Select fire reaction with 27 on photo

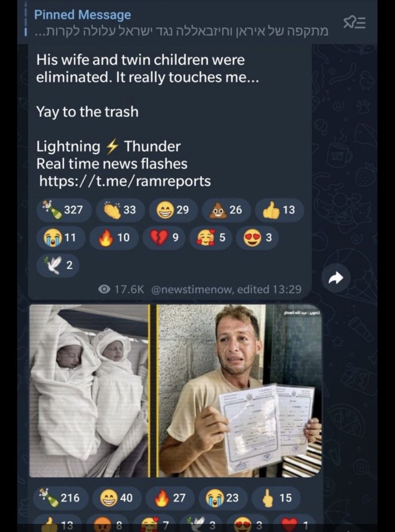click(170, 497)
